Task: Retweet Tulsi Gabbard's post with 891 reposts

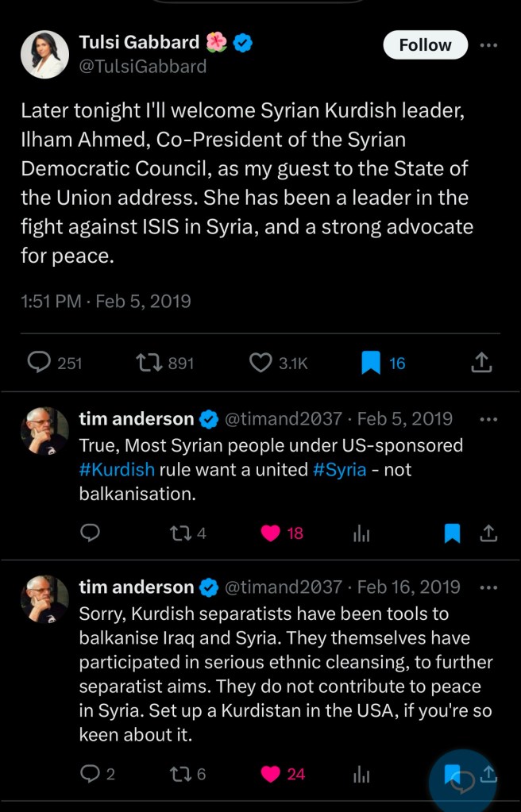Action: click(x=147, y=363)
